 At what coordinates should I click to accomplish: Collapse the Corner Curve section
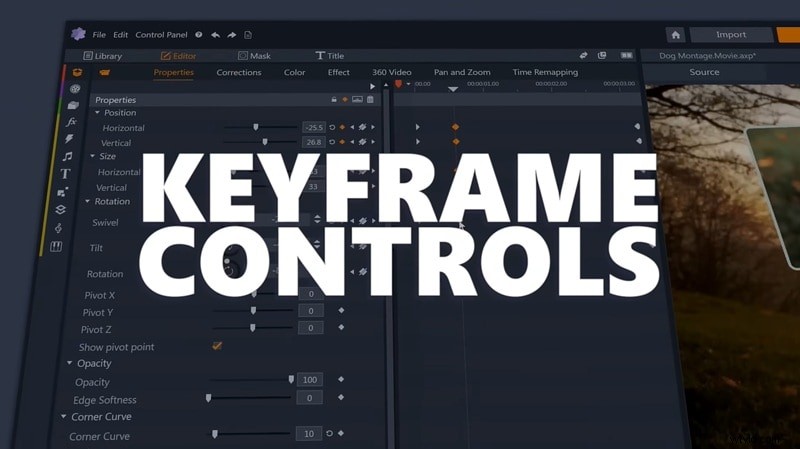[64, 417]
